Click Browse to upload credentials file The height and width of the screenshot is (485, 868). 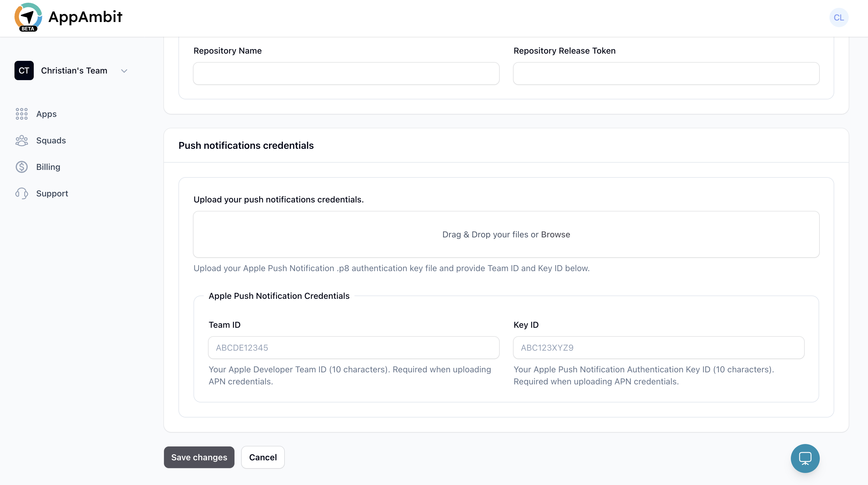point(555,234)
